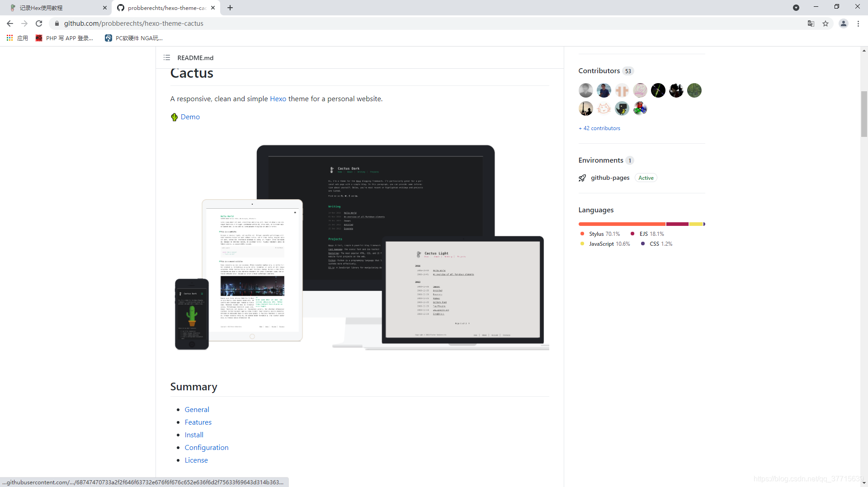Reload the page with the refresh icon

point(39,23)
